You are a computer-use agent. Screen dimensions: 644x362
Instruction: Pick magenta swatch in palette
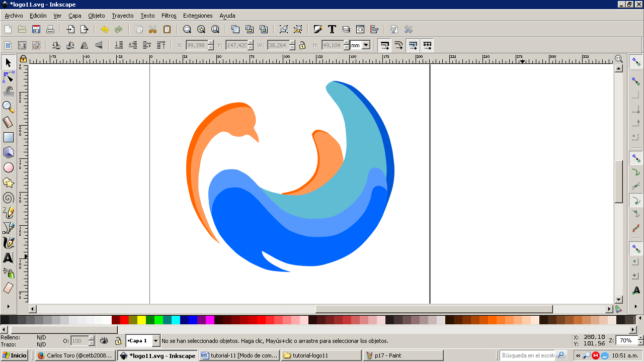[210, 320]
